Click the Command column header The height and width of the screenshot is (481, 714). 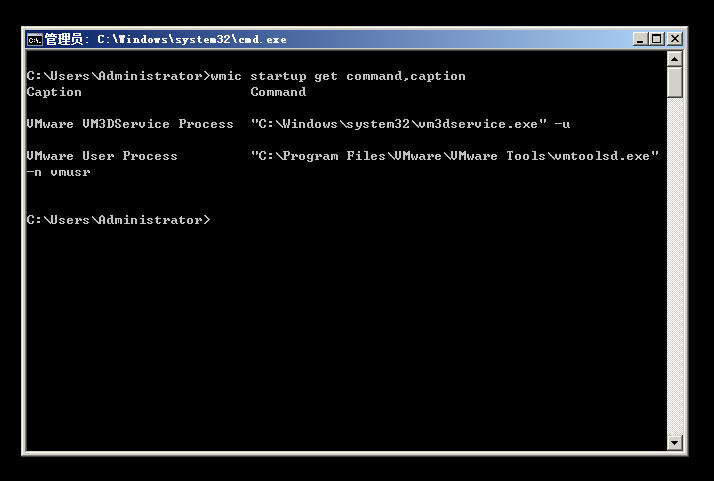(278, 92)
